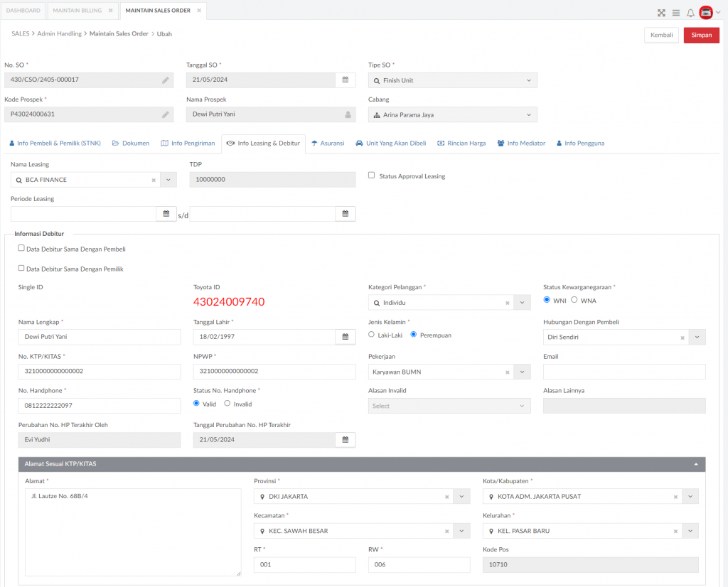Click the No. Handphone input field
The height and width of the screenshot is (587, 728).
[100, 406]
